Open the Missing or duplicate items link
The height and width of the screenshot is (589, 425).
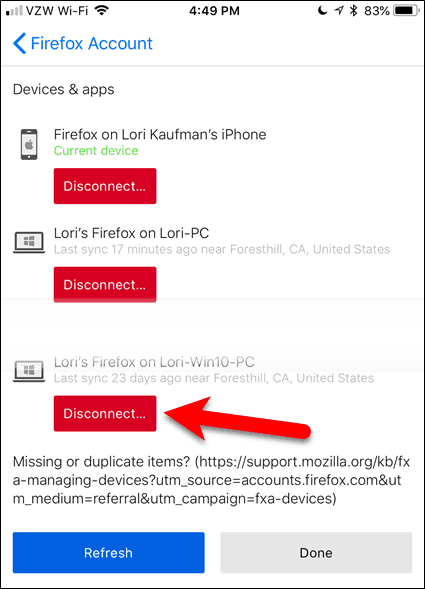tap(211, 480)
